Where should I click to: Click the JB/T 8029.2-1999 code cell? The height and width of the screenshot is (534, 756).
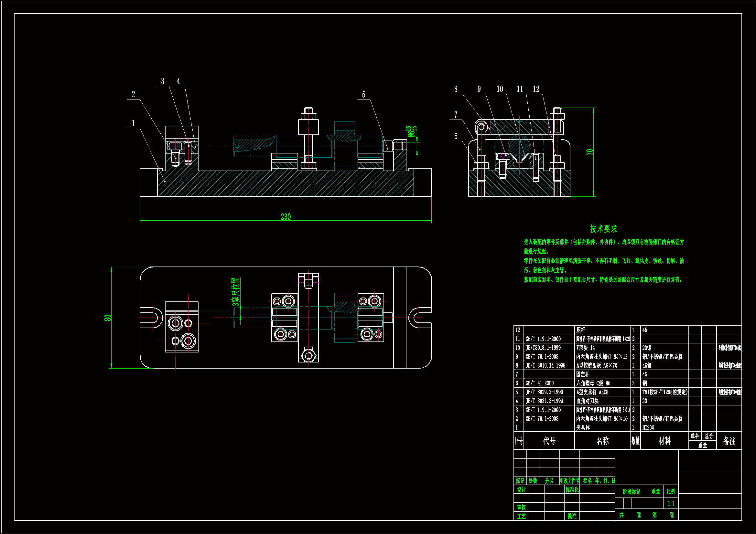[x=544, y=392]
